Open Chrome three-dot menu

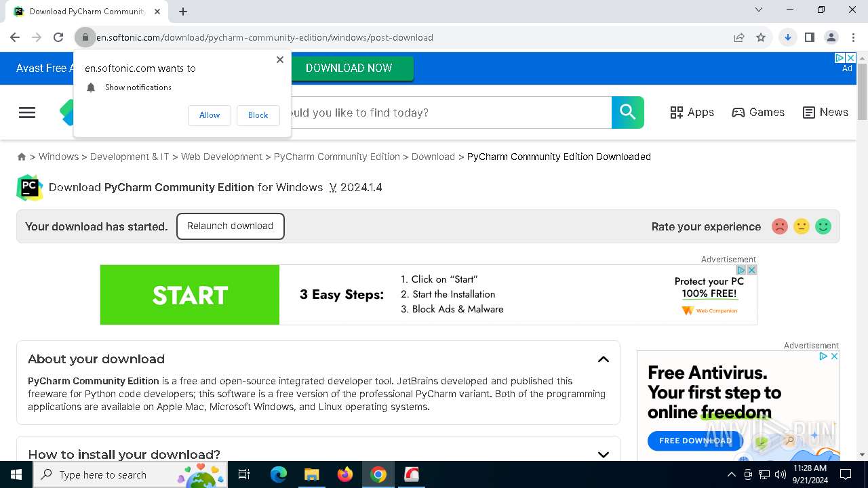(x=852, y=37)
